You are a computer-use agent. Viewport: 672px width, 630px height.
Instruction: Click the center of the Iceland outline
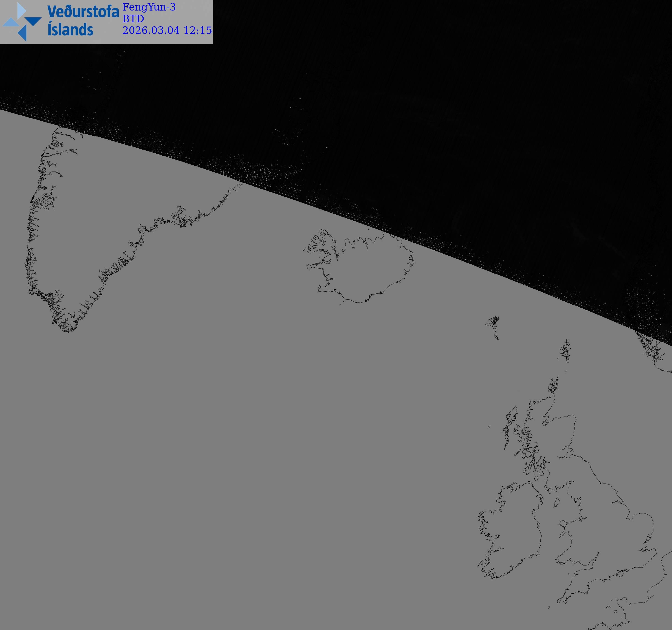(365, 269)
